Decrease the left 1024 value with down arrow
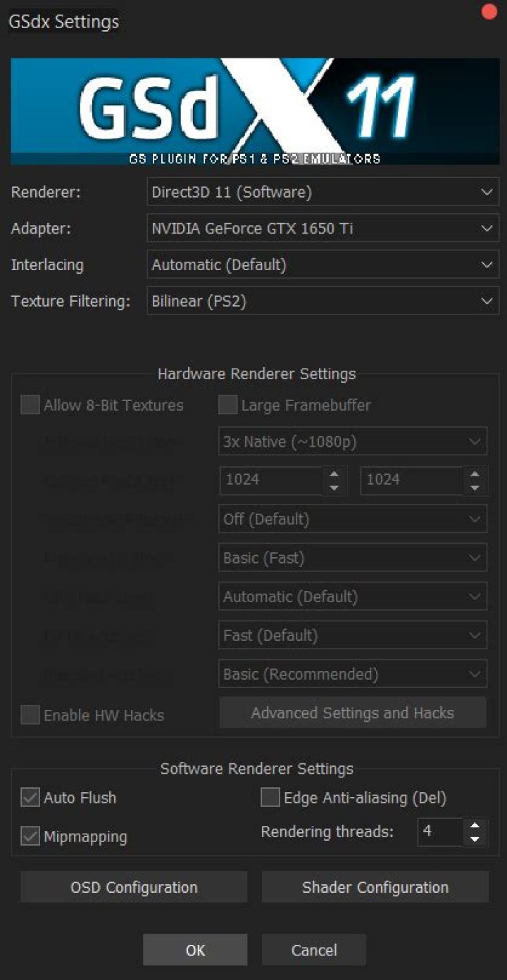 click(334, 488)
